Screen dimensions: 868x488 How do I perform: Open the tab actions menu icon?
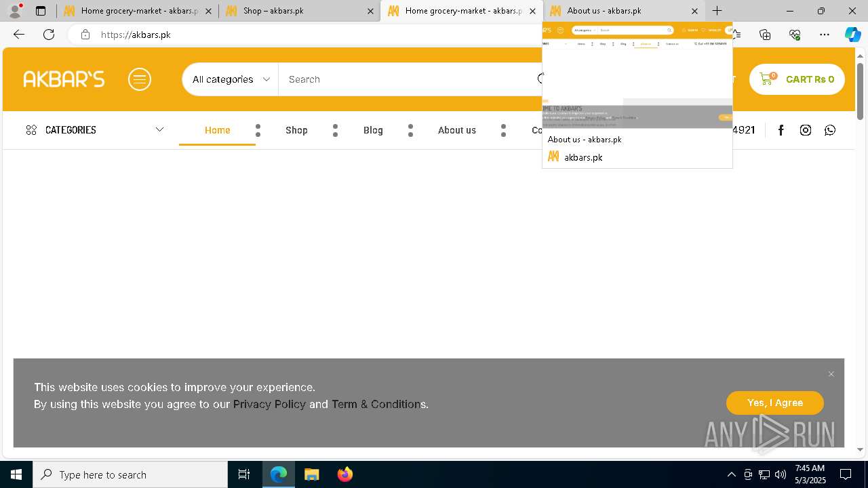tap(41, 11)
